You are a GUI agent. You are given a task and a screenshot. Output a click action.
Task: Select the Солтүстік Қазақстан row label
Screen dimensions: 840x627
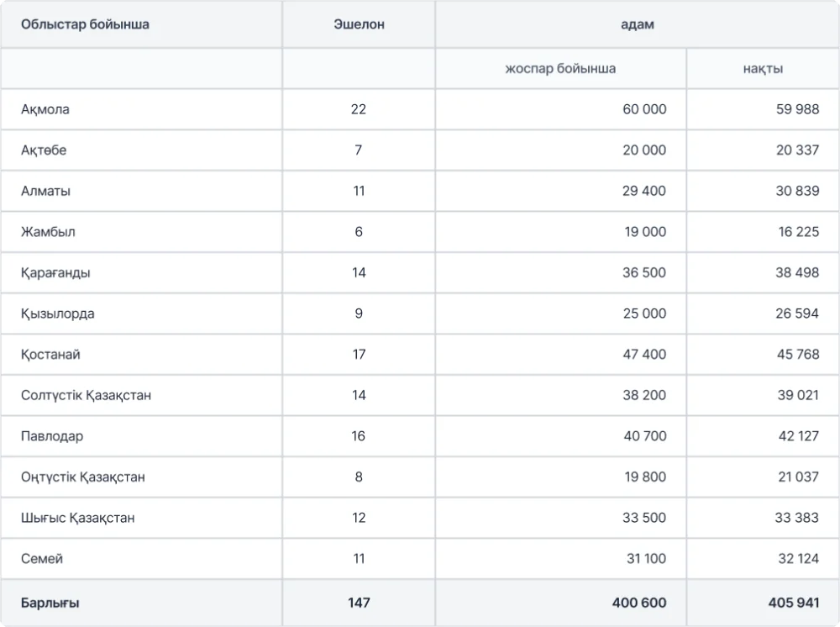[86, 395]
